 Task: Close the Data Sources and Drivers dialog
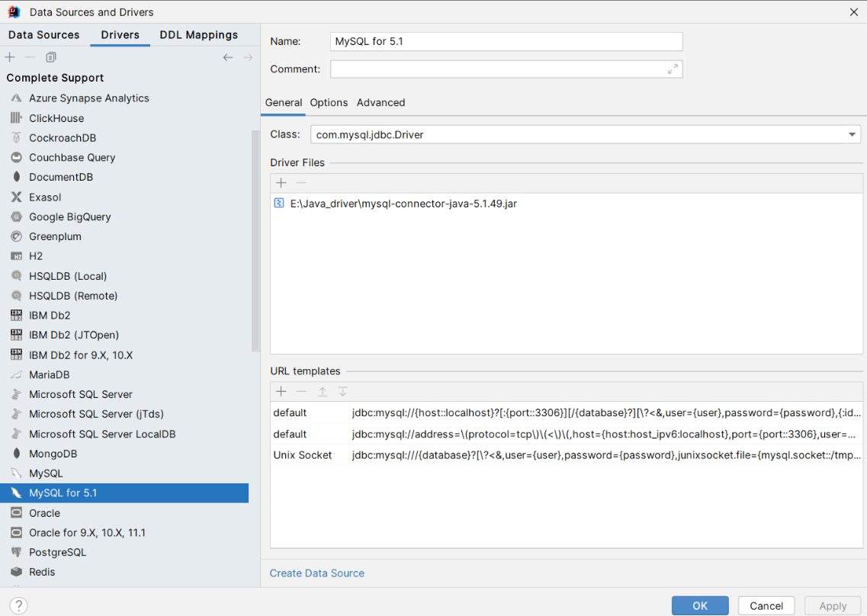854,12
